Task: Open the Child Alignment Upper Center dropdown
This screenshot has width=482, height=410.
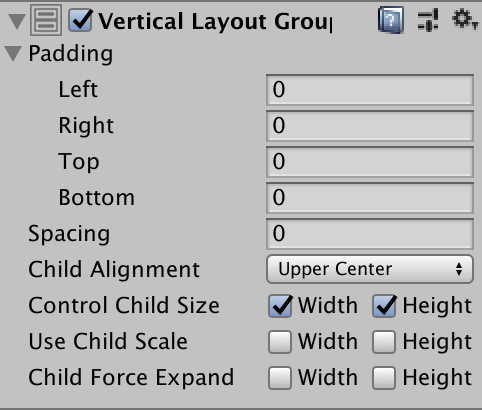Action: (370, 269)
